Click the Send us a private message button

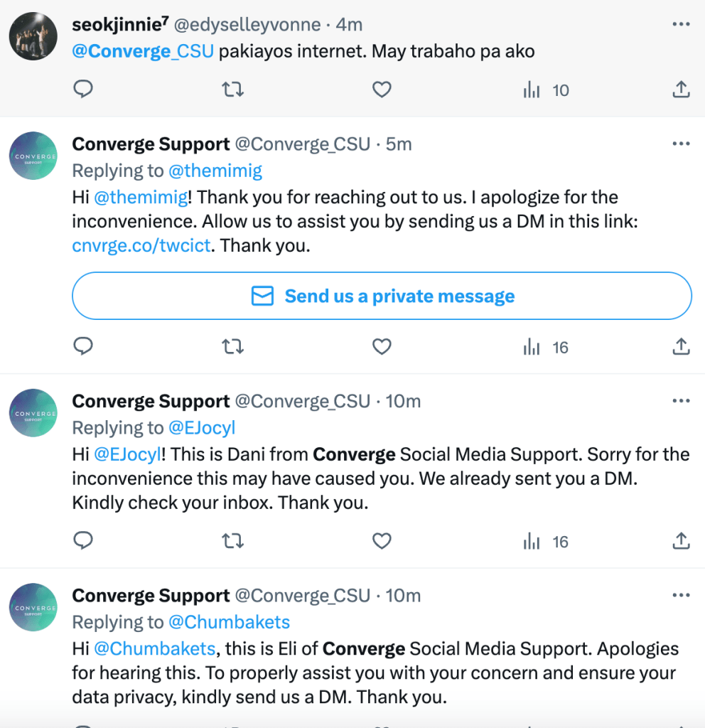382,296
